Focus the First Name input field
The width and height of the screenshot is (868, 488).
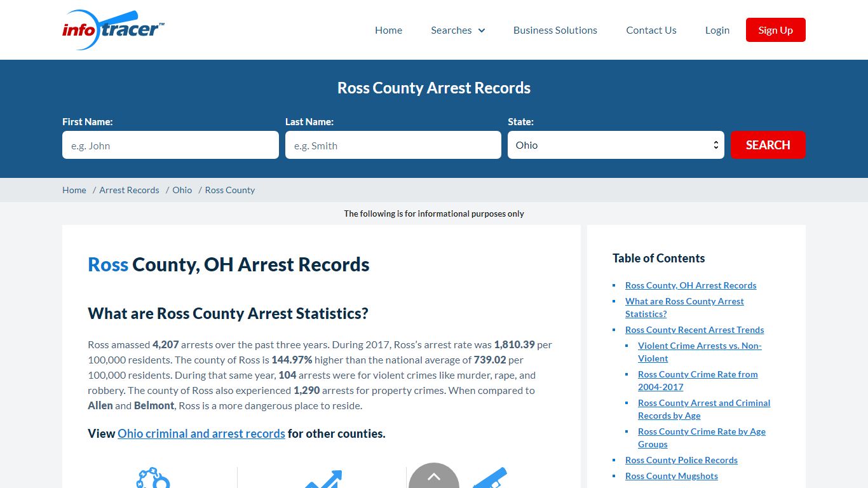[170, 145]
